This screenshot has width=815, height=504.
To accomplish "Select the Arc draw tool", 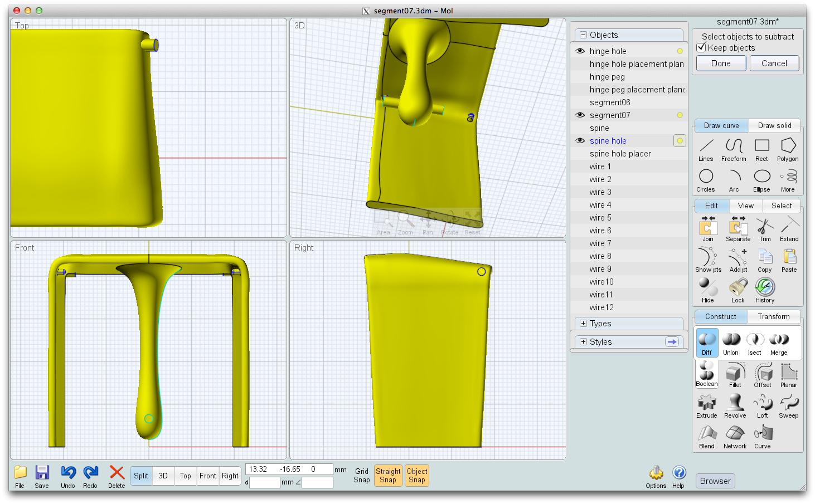I will tap(734, 180).
